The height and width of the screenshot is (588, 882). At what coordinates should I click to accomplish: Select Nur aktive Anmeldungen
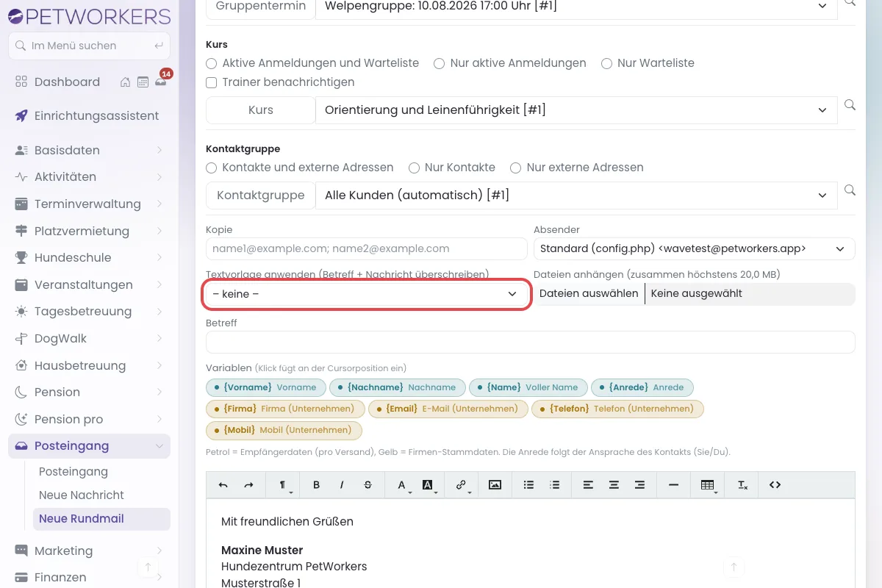[439, 63]
